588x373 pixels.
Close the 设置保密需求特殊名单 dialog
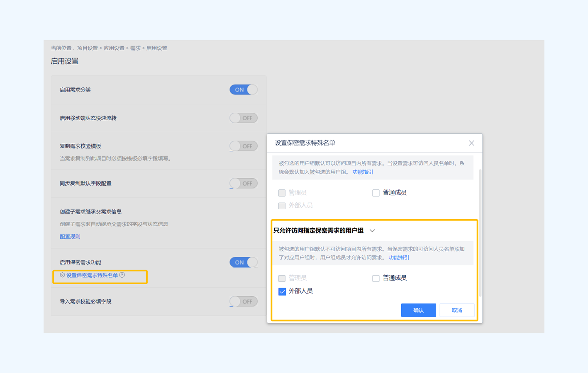[x=471, y=143]
